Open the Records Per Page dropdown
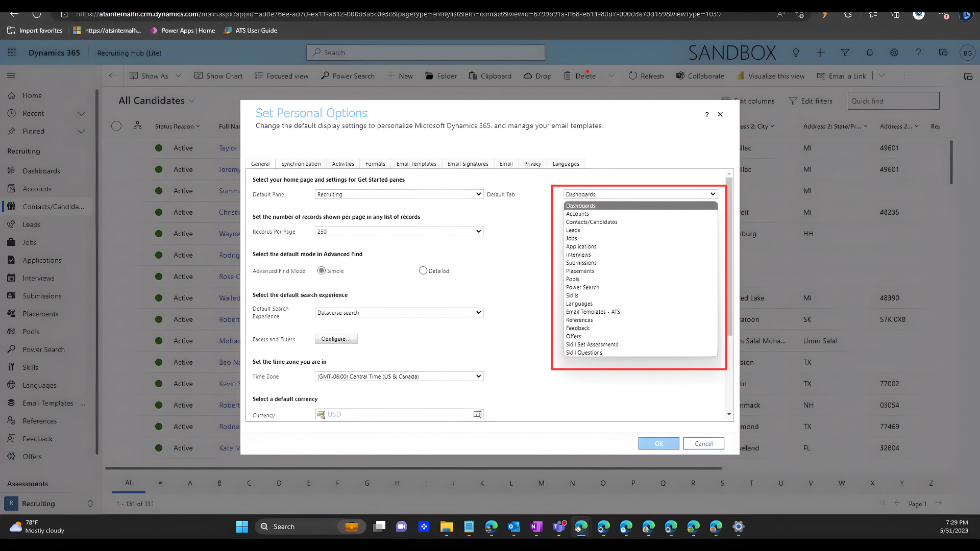Screen dimensions: 980x551 click(x=399, y=231)
